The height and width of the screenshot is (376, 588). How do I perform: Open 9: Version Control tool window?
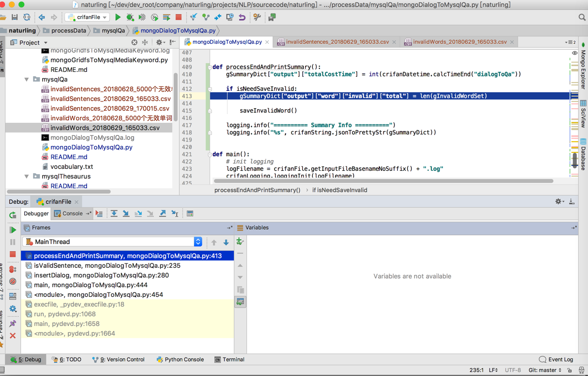(118, 360)
